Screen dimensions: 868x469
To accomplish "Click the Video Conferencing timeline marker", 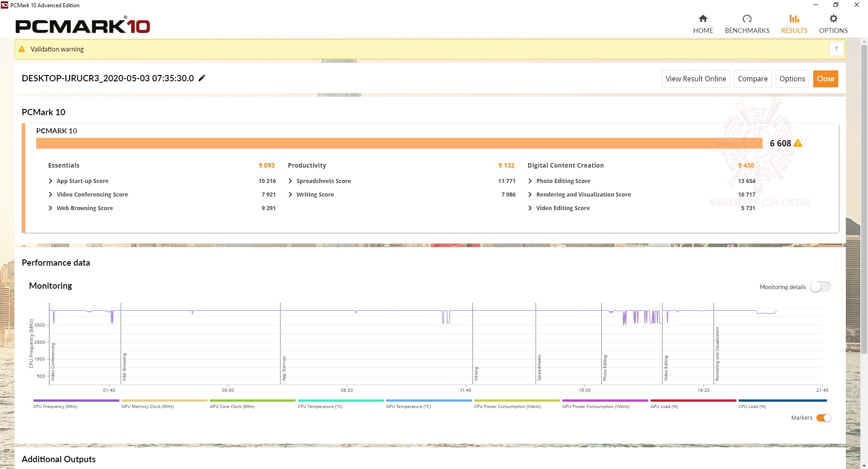I will 52,361.
